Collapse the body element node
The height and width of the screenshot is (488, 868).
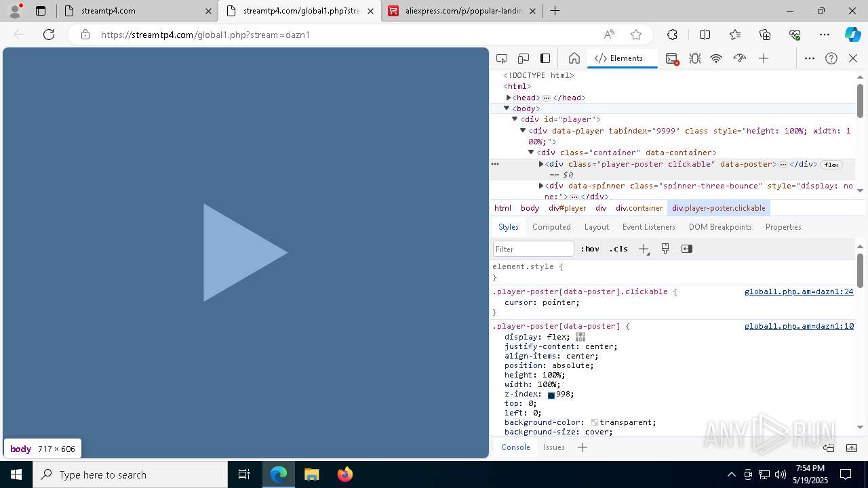point(507,108)
